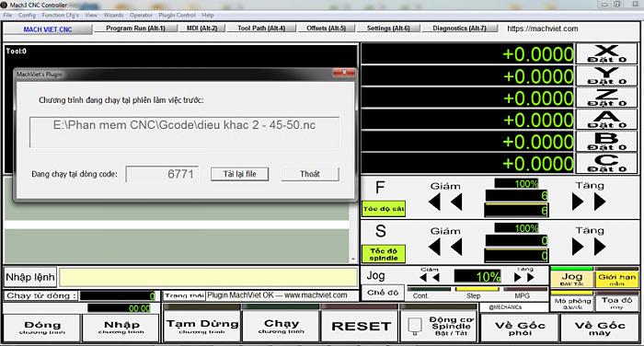
Task: Open the Wizards menu
Action: 114,16
